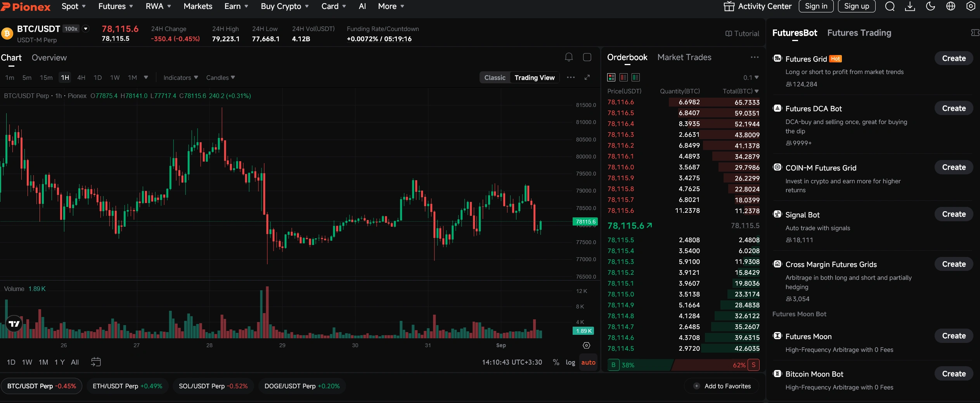Show bids-only orderbook view
This screenshot has width=980, height=403.
click(636, 77)
